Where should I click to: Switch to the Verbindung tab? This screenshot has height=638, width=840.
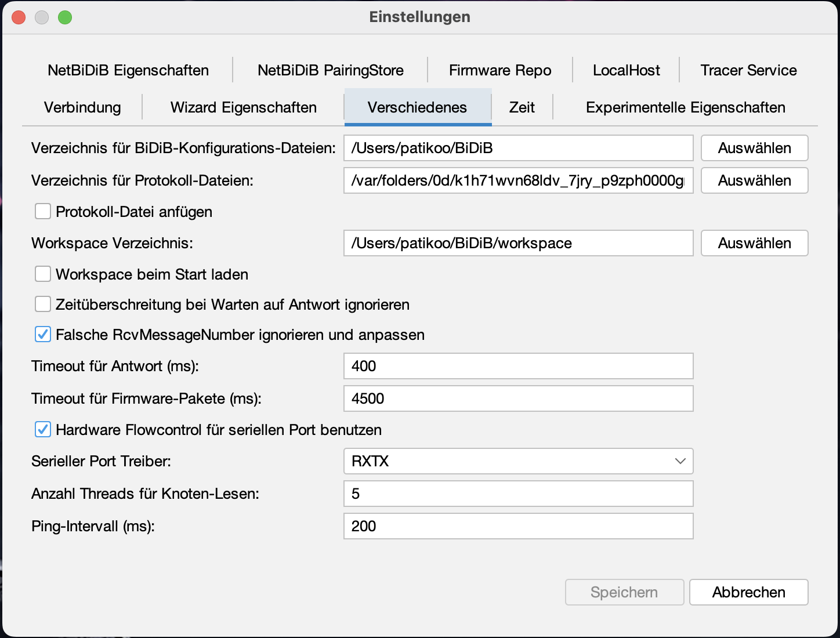[82, 107]
